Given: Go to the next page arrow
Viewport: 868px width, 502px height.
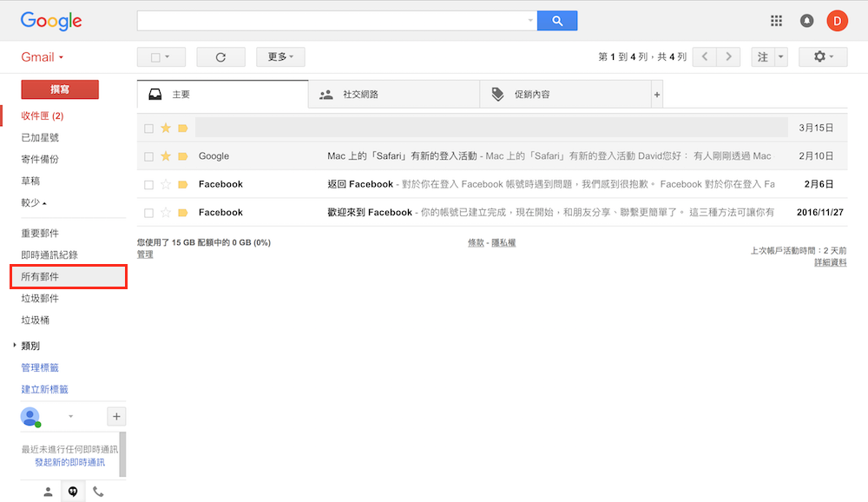Looking at the screenshot, I should pyautogui.click(x=728, y=56).
